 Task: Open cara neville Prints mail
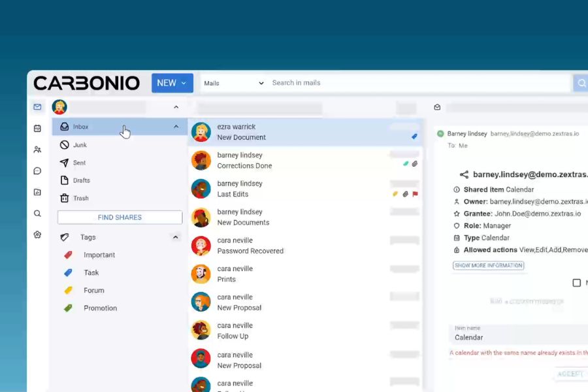306,274
